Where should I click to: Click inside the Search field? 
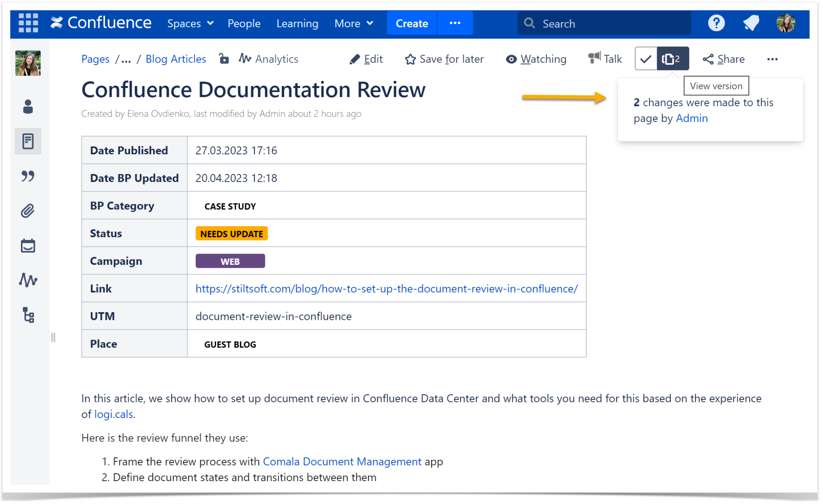pos(603,23)
